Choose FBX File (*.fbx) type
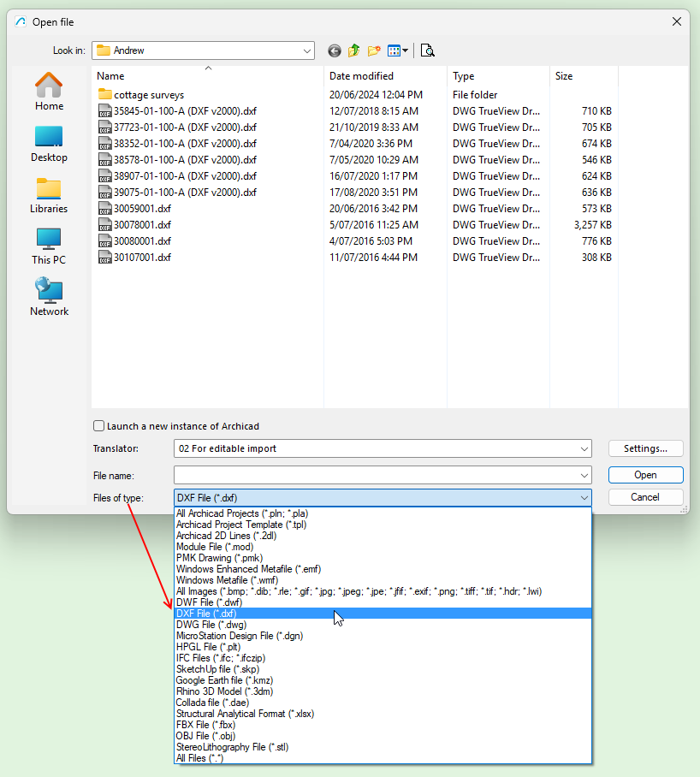 tap(383, 725)
